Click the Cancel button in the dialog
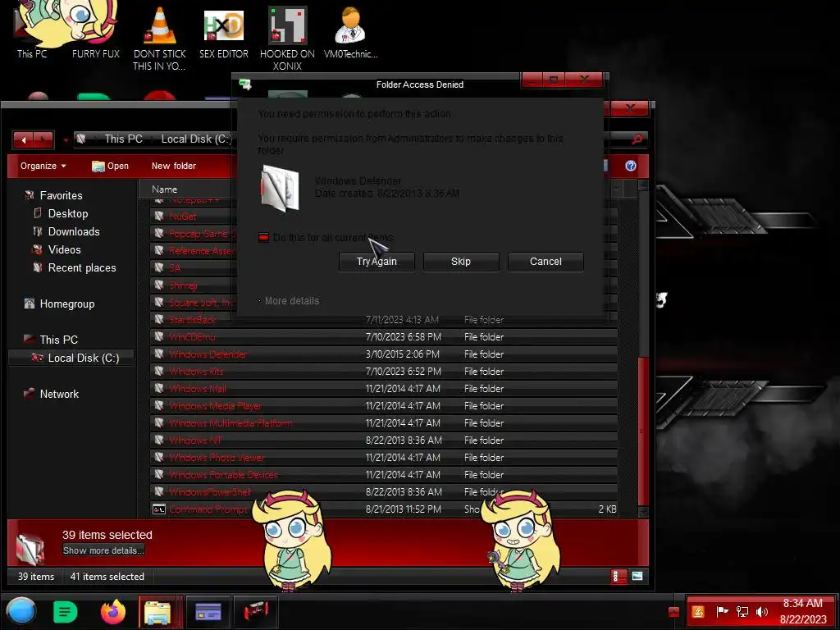 546,262
